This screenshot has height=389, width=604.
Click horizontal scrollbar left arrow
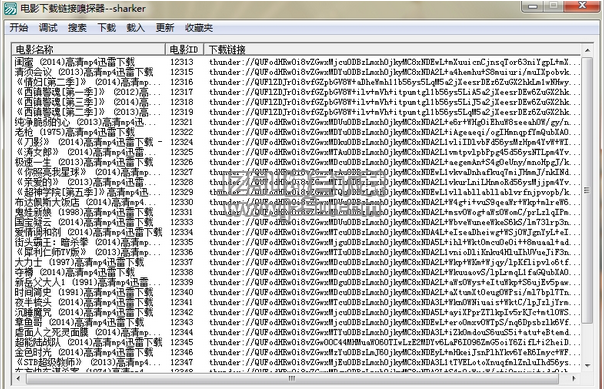pyautogui.click(x=18, y=379)
